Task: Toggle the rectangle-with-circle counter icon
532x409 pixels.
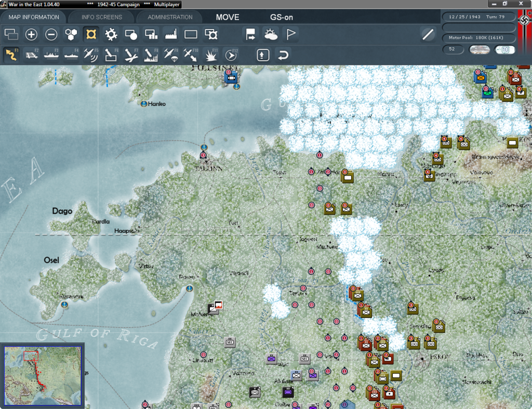Action: point(131,34)
